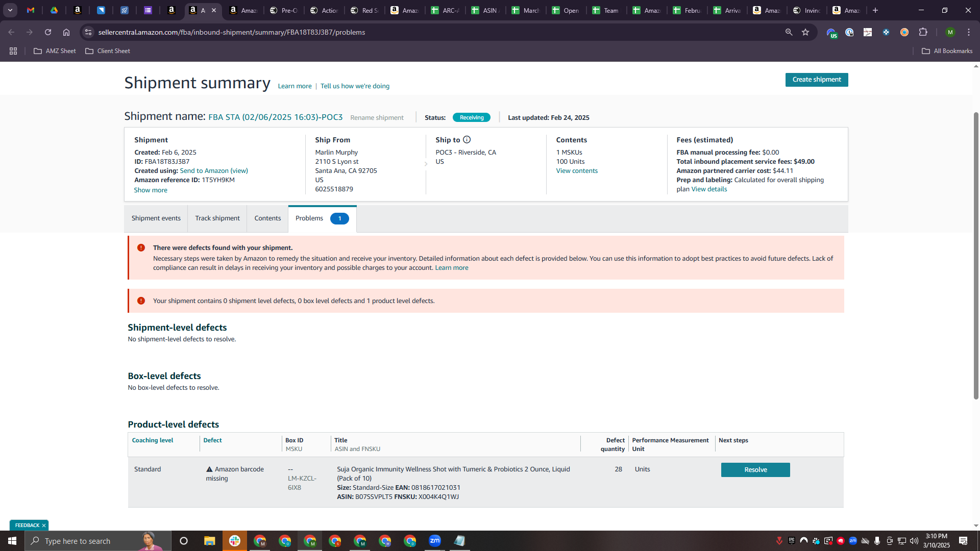This screenshot has width=980, height=551.
Task: Expand Show more in Shipment details
Action: coord(151,190)
